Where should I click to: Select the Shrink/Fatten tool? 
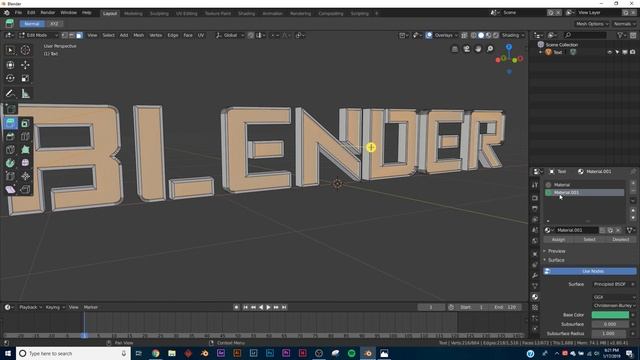(25, 176)
